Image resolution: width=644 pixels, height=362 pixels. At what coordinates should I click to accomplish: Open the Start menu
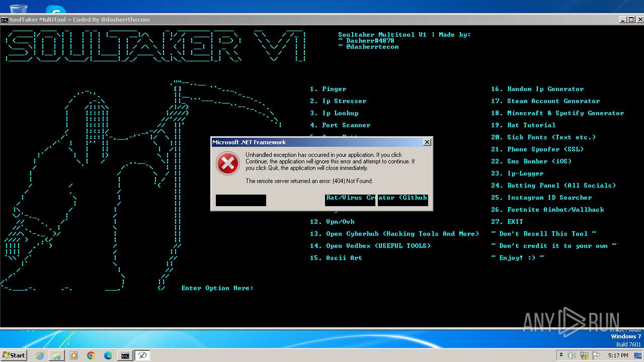[14, 355]
